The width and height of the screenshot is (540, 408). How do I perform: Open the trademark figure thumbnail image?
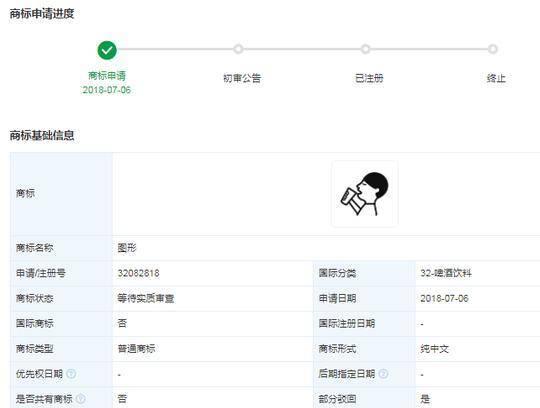(365, 194)
